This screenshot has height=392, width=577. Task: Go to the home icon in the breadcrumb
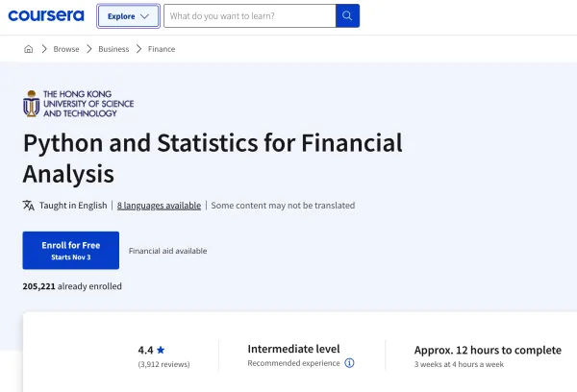(x=29, y=49)
